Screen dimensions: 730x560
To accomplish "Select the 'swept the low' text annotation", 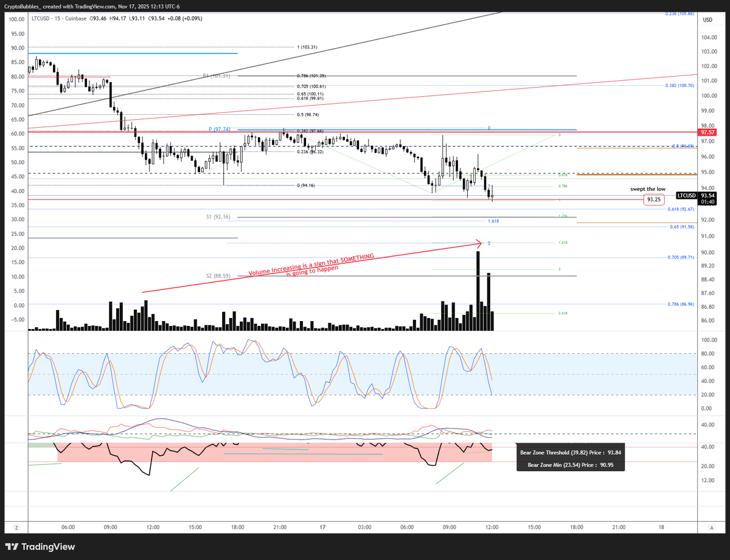I will 647,190.
